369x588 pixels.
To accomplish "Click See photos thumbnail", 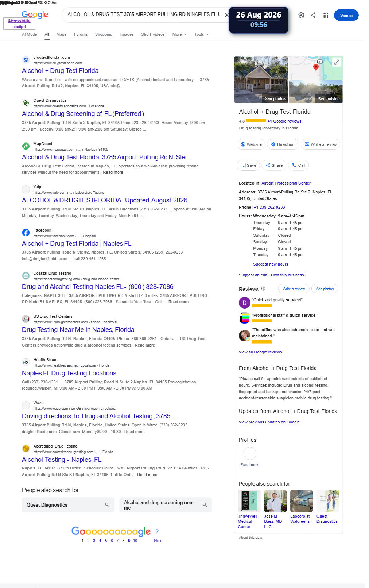I will tap(261, 80).
